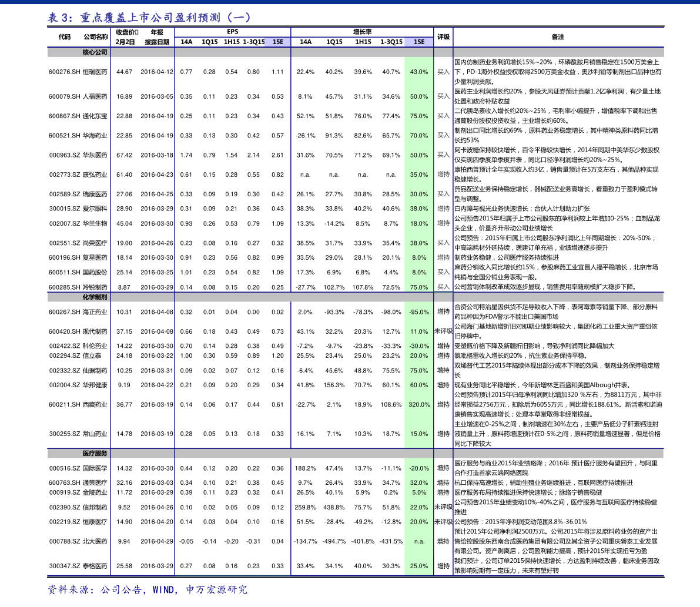Select the 公司名称 column header

point(96,37)
